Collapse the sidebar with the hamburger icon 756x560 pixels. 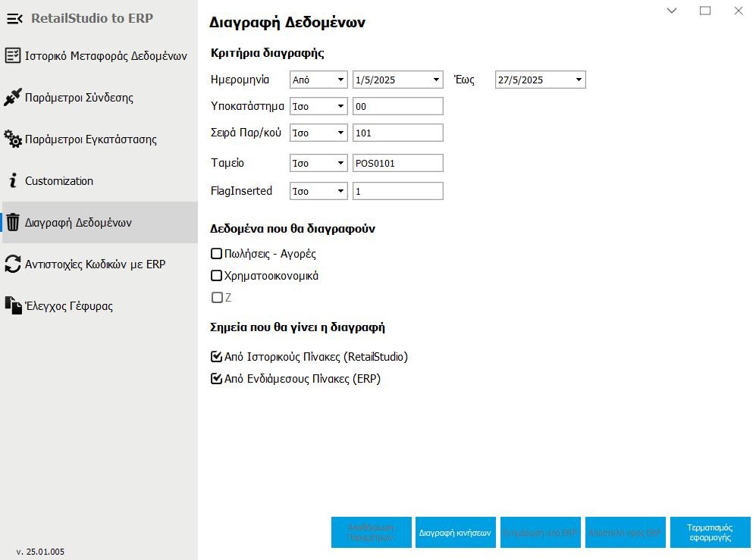(x=14, y=18)
